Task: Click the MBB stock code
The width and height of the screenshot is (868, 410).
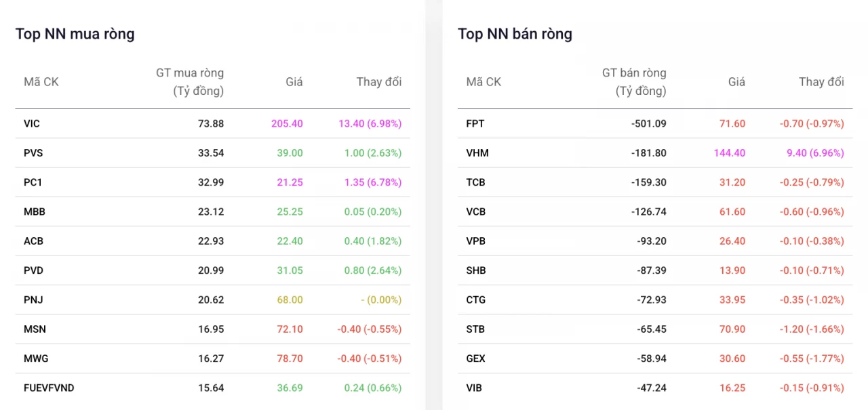Action: 35,211
